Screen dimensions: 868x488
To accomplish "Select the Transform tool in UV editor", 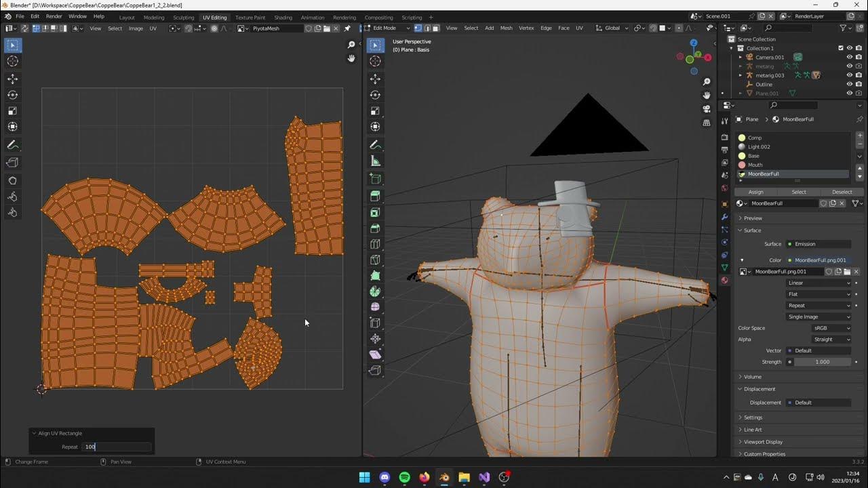I will (x=13, y=127).
